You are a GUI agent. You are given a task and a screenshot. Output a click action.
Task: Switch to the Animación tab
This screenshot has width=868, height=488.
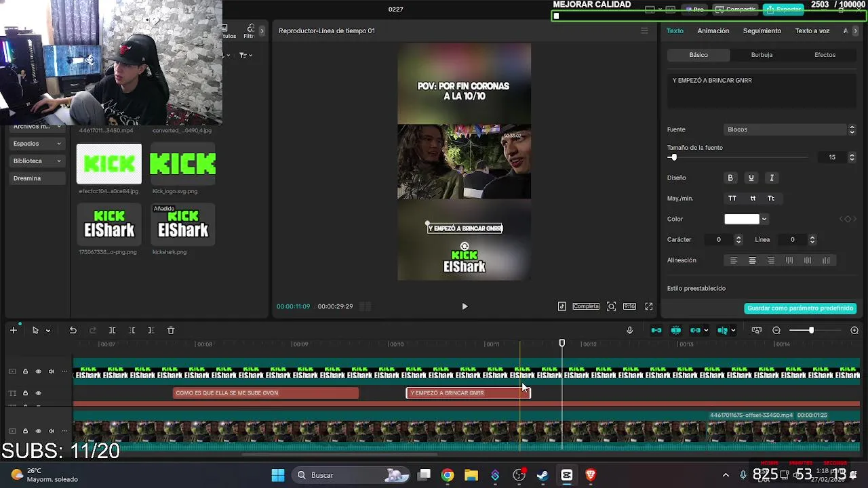[x=713, y=30]
